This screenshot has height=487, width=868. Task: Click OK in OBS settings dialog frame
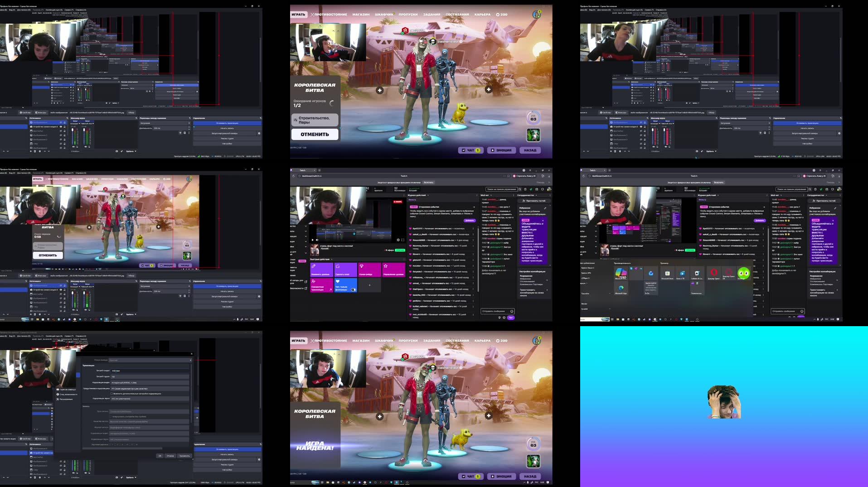click(160, 456)
